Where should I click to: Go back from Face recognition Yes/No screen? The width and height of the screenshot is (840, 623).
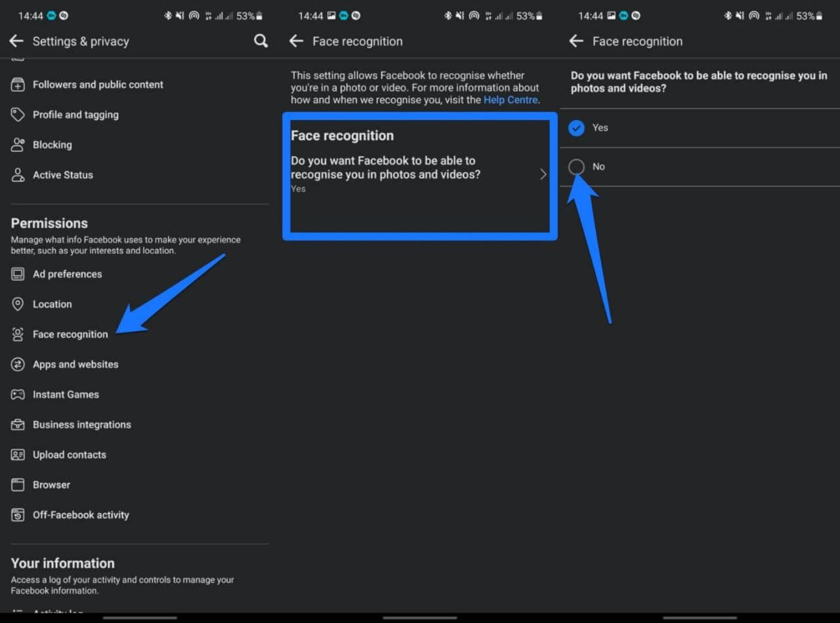(576, 41)
